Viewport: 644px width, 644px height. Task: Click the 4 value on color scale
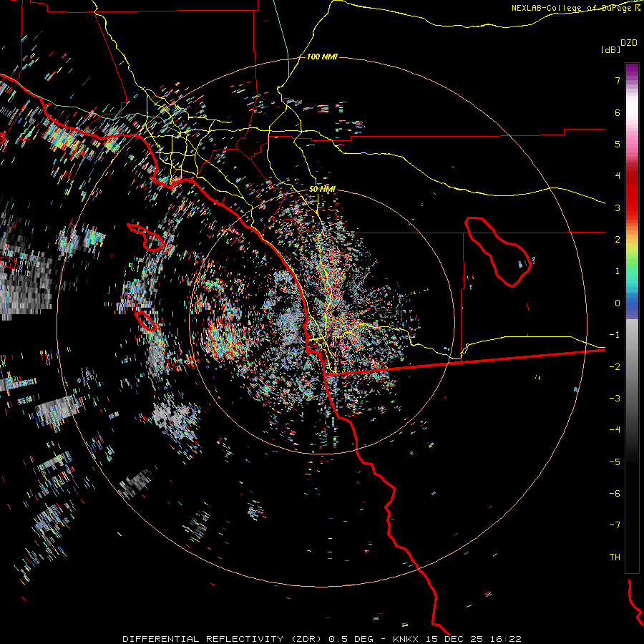(618, 176)
